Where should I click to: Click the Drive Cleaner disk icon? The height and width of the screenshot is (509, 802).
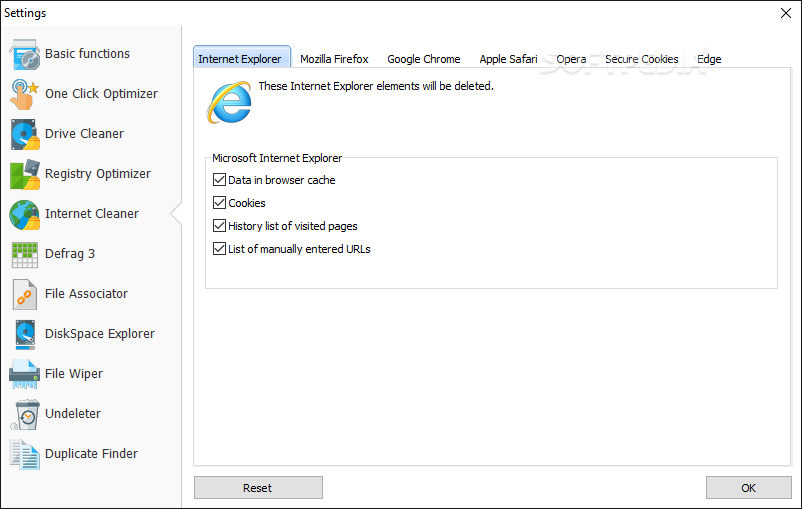coord(25,134)
